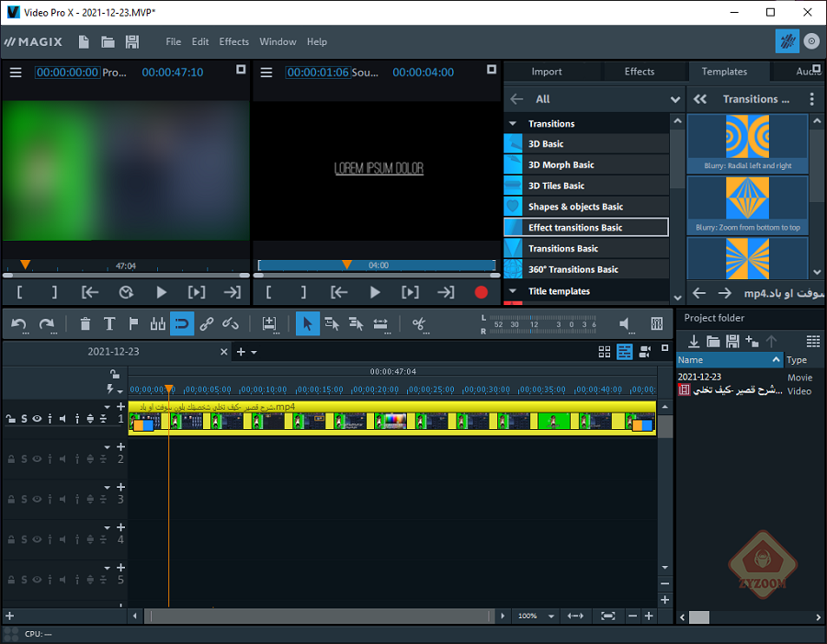
Task: Save the project with the floppy icon
Action: point(131,41)
